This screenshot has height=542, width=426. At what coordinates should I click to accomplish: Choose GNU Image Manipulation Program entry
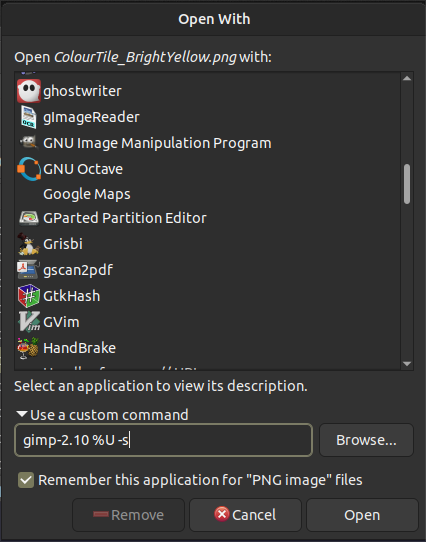pyautogui.click(x=157, y=143)
